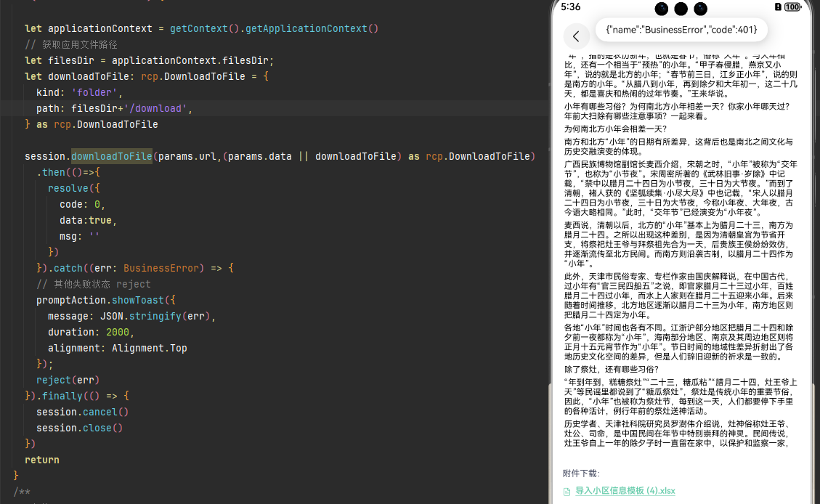The width and height of the screenshot is (820, 504).
Task: Click the battery indicator in phone status bar
Action: tap(792, 7)
